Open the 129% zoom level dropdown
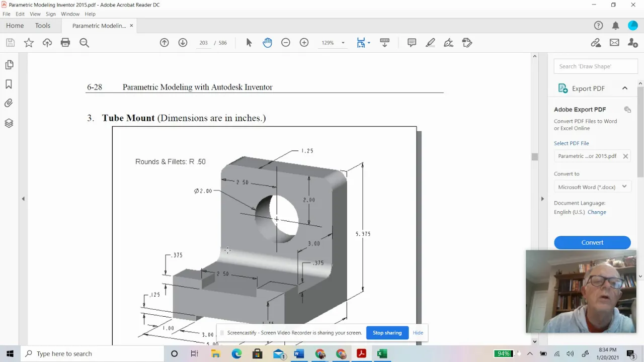 (334, 43)
